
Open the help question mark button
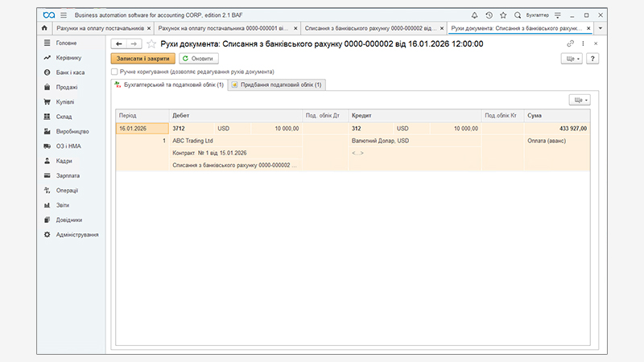coord(592,59)
